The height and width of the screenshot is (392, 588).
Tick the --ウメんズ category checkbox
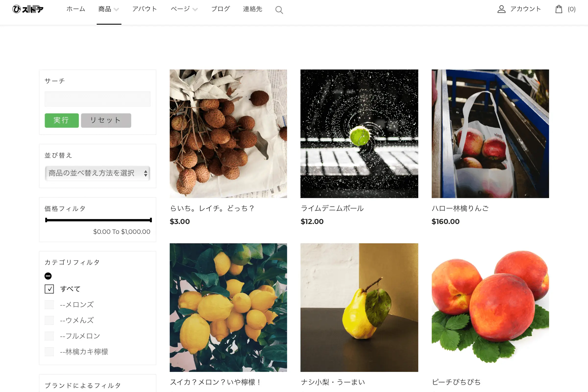49,320
